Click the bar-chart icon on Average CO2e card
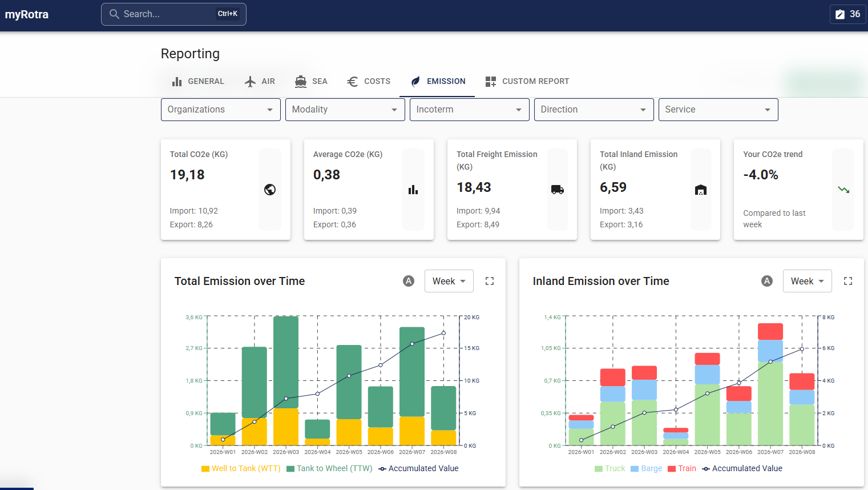Image resolution: width=868 pixels, height=490 pixels. [x=413, y=189]
